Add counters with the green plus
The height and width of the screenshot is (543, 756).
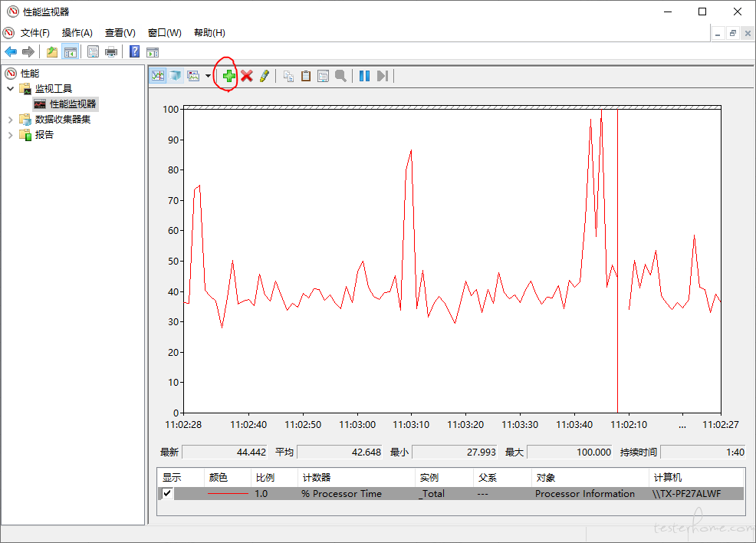coord(229,76)
